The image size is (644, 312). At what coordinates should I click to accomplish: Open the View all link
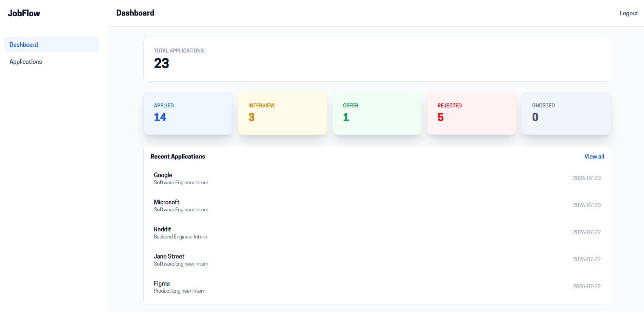pyautogui.click(x=594, y=157)
